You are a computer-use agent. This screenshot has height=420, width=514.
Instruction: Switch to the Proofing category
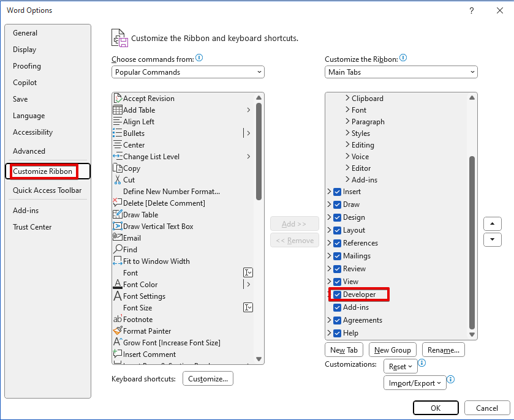27,66
